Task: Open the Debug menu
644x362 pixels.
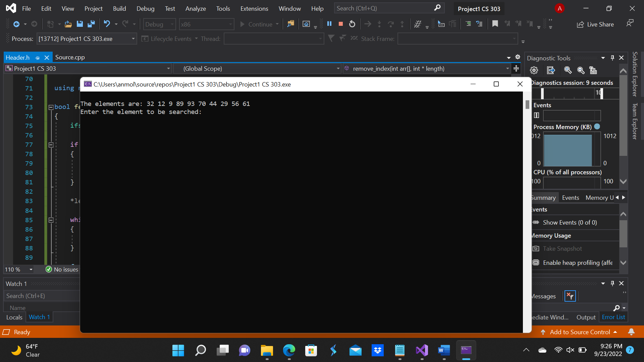Action: pyautogui.click(x=145, y=8)
